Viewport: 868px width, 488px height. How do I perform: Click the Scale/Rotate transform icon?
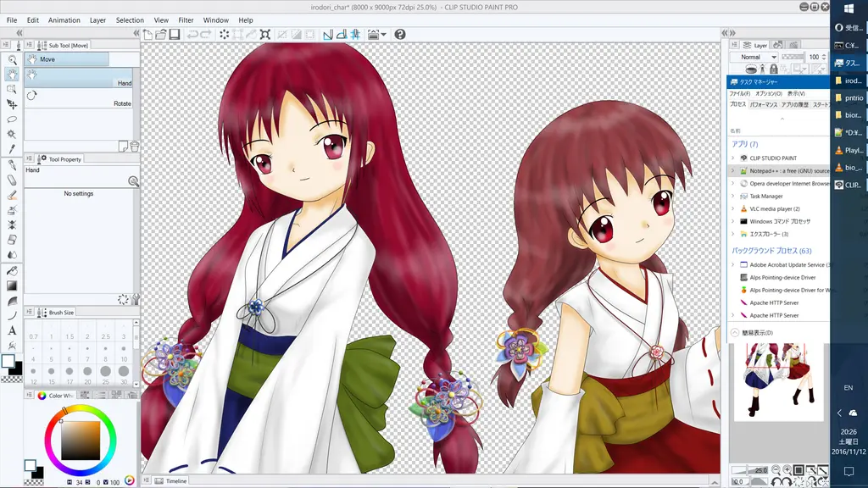pos(265,34)
